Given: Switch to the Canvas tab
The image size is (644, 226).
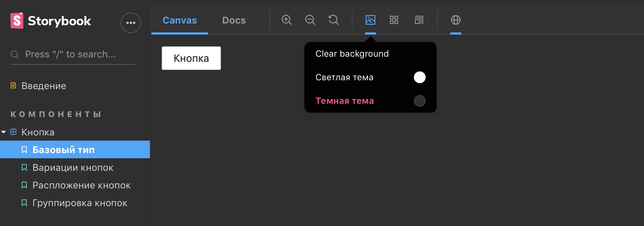Looking at the screenshot, I should tap(180, 20).
